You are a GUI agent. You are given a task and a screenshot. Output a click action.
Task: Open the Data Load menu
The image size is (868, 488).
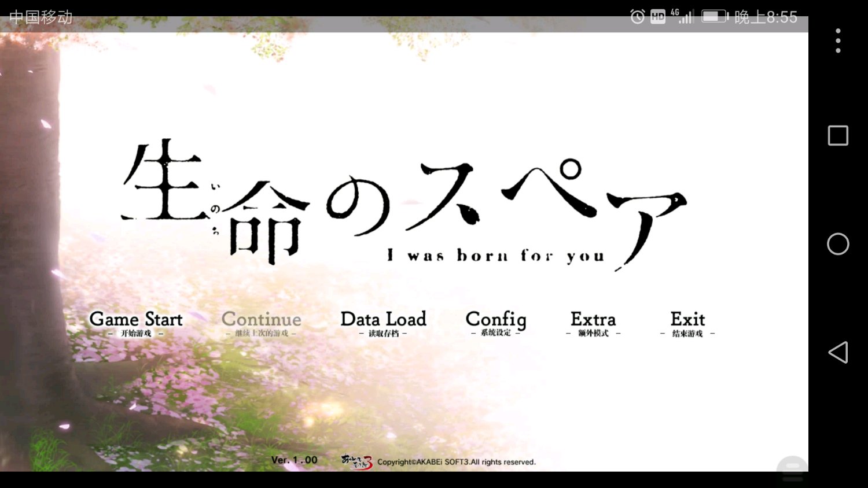click(383, 324)
